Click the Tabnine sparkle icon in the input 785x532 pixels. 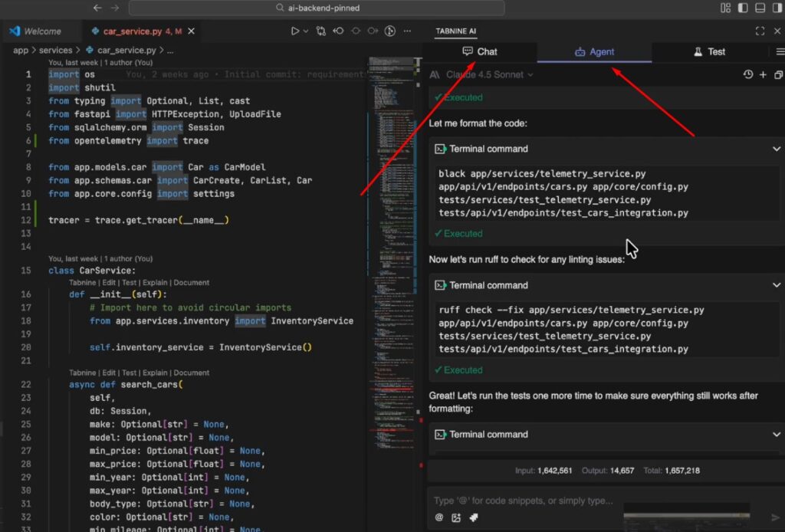[x=473, y=517]
